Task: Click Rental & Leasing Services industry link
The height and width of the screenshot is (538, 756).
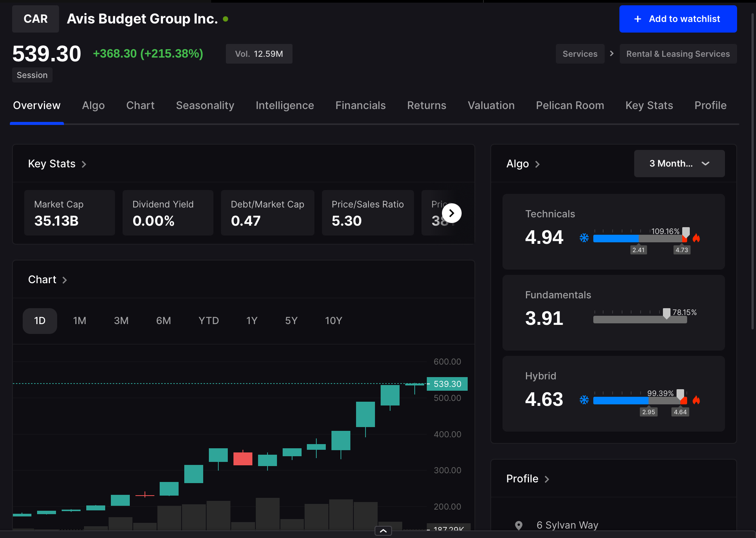Action: (678, 54)
